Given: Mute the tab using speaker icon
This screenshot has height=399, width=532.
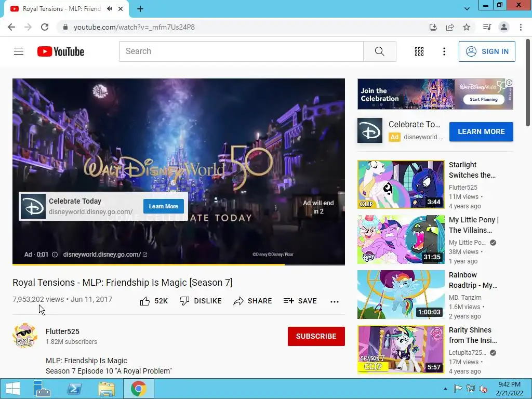Looking at the screenshot, I should (x=109, y=9).
